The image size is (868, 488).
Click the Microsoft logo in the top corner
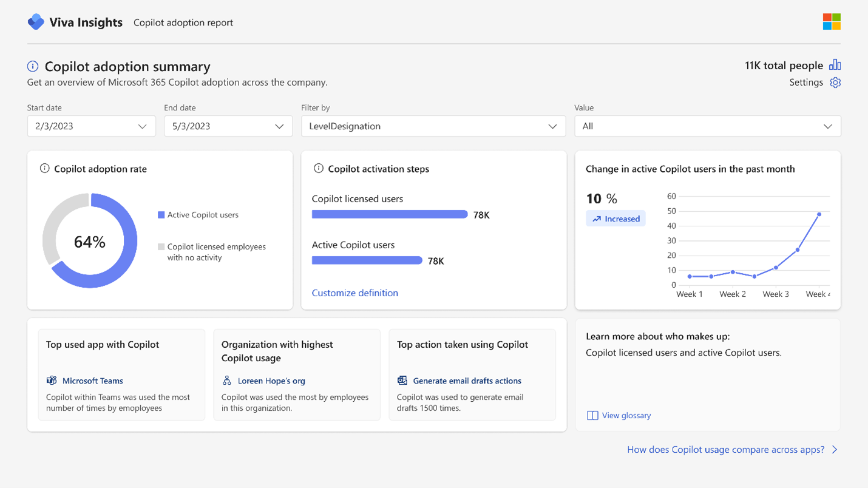[x=831, y=21]
